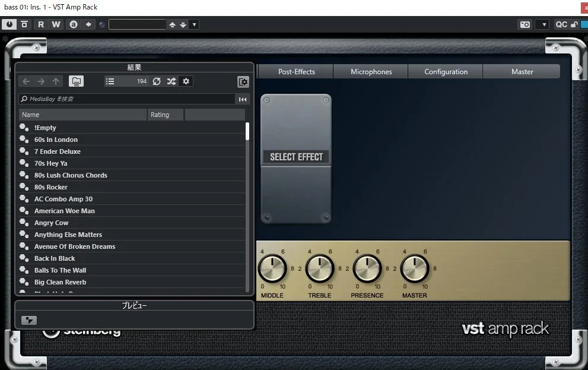Select American Woe Man preset
This screenshot has height=370, width=588.
coord(132,211)
